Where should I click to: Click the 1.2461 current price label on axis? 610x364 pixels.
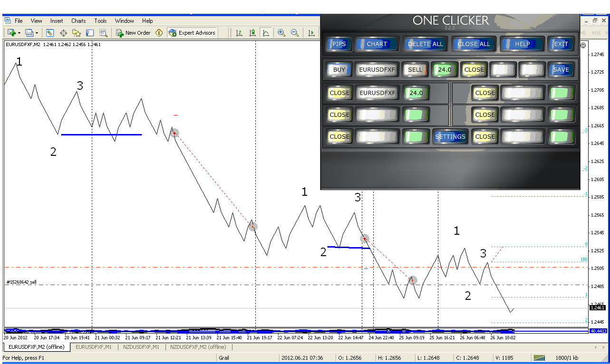point(597,308)
